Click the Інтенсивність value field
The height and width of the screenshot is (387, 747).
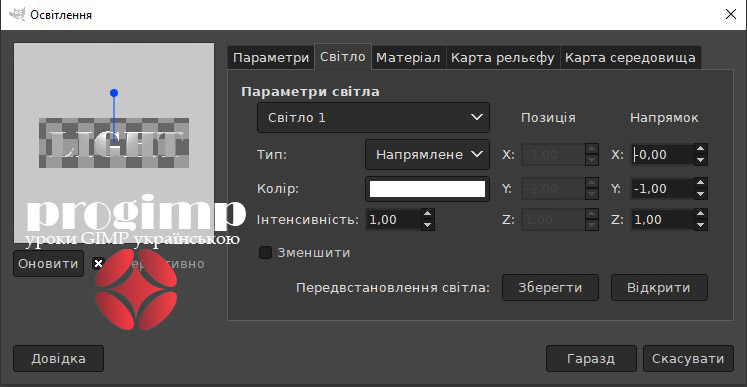pos(394,220)
